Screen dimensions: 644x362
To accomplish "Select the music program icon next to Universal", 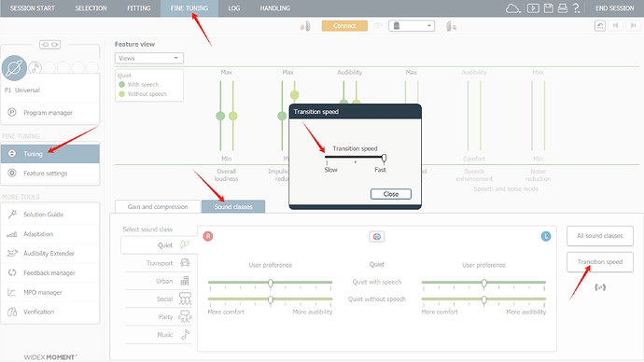I will 35,67.
